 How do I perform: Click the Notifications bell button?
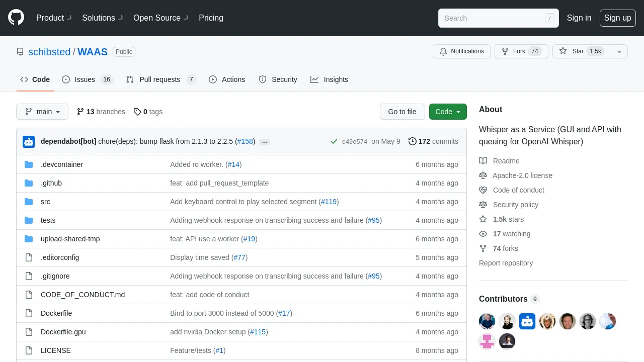click(461, 51)
